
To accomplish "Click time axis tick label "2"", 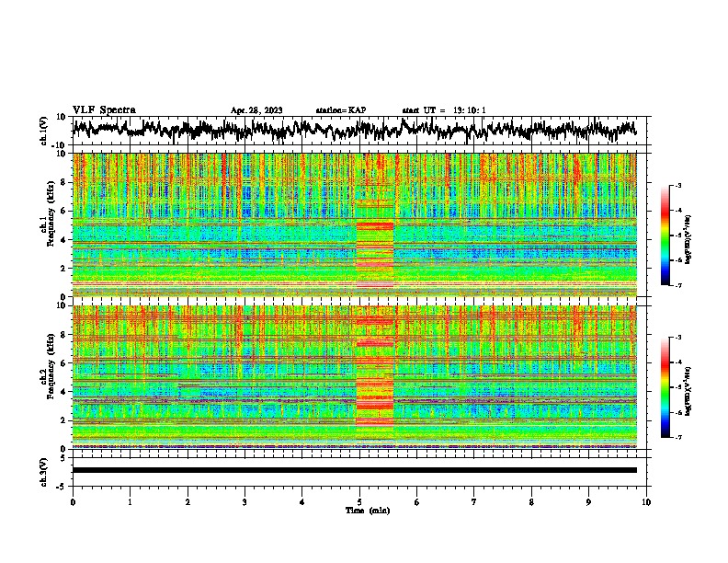I will coord(188,502).
